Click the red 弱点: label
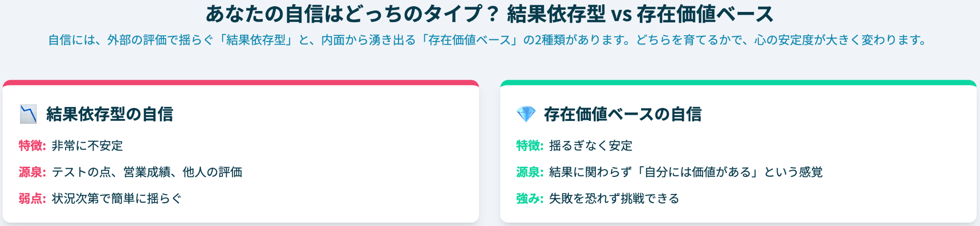 pyautogui.click(x=32, y=198)
